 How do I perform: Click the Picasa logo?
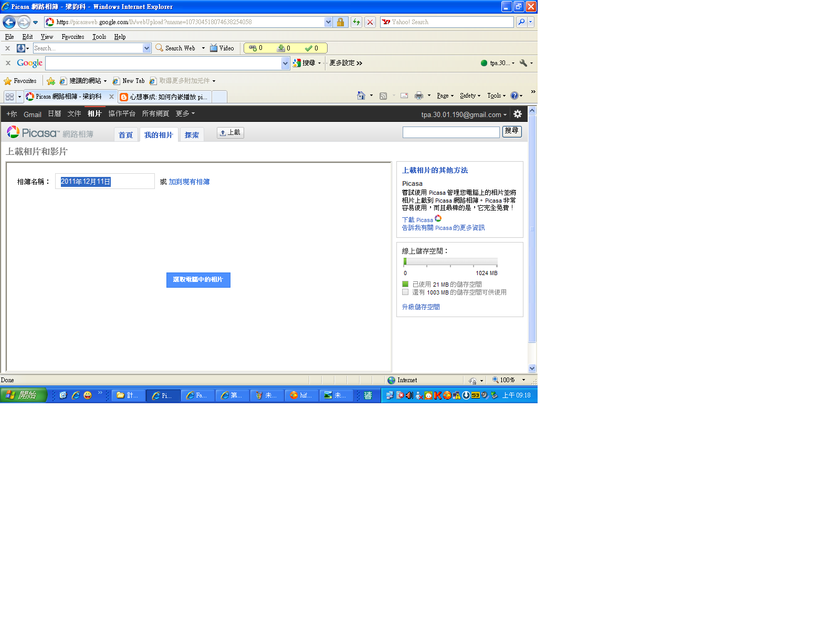(x=50, y=133)
